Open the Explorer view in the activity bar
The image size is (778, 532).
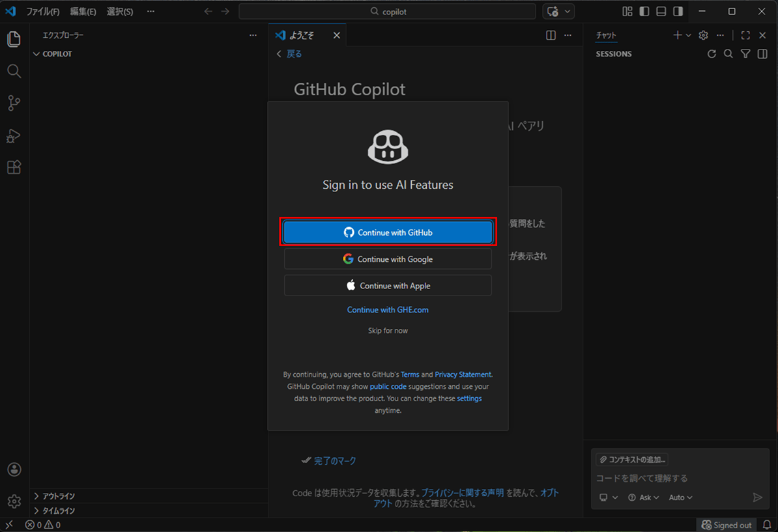(14, 39)
